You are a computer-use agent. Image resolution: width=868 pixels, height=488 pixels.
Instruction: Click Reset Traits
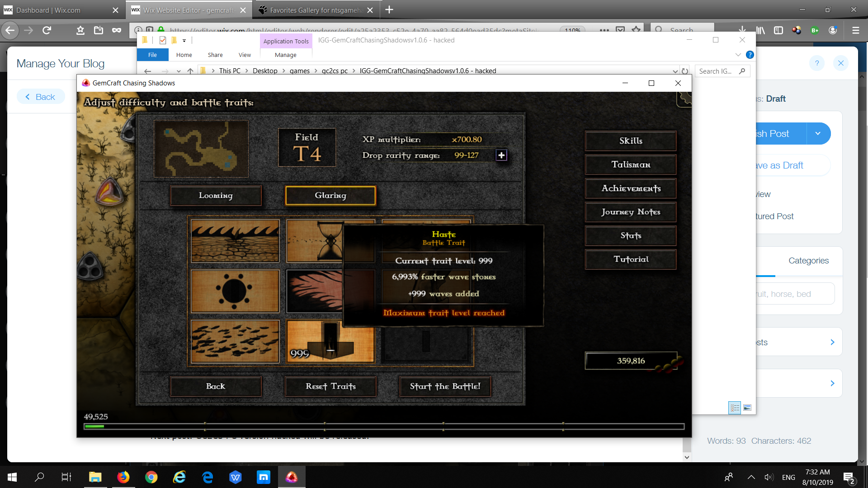330,386
